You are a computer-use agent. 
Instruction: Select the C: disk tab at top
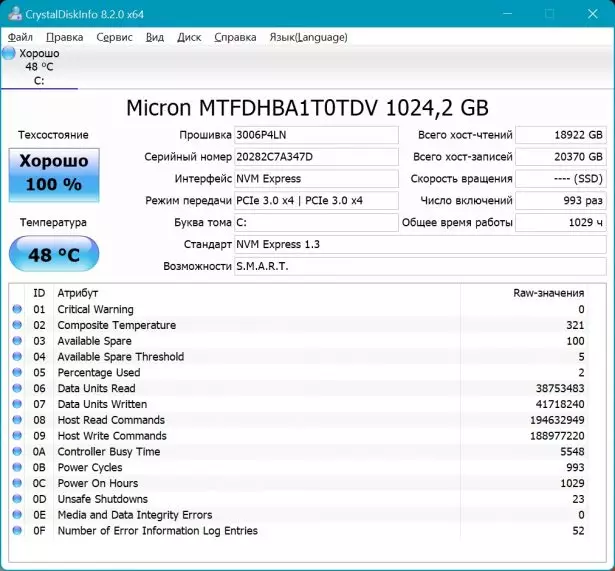pos(40,67)
